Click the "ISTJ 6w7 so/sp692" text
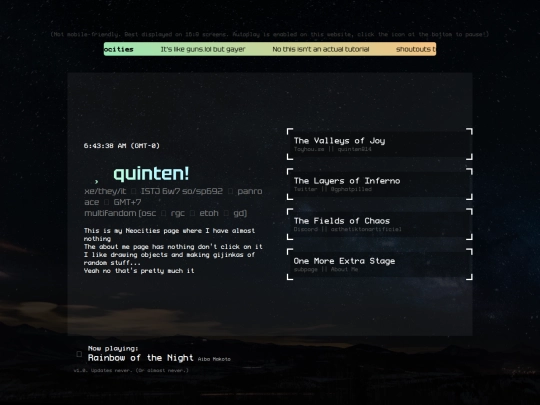The height and width of the screenshot is (405, 540). pyautogui.click(x=181, y=191)
